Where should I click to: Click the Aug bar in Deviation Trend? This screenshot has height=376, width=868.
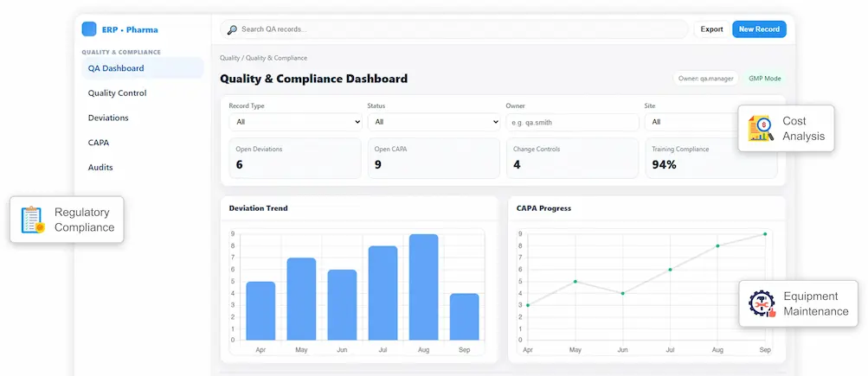click(423, 287)
